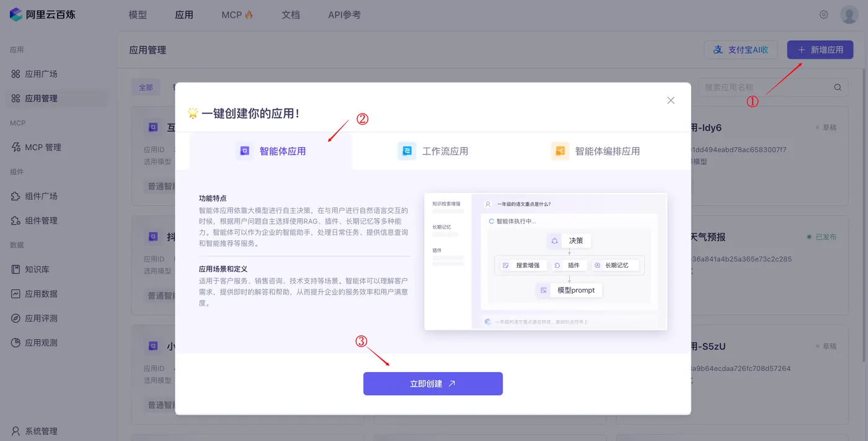868x441 pixels.
Task: Select the 智能体应用 tab
Action: (271, 151)
